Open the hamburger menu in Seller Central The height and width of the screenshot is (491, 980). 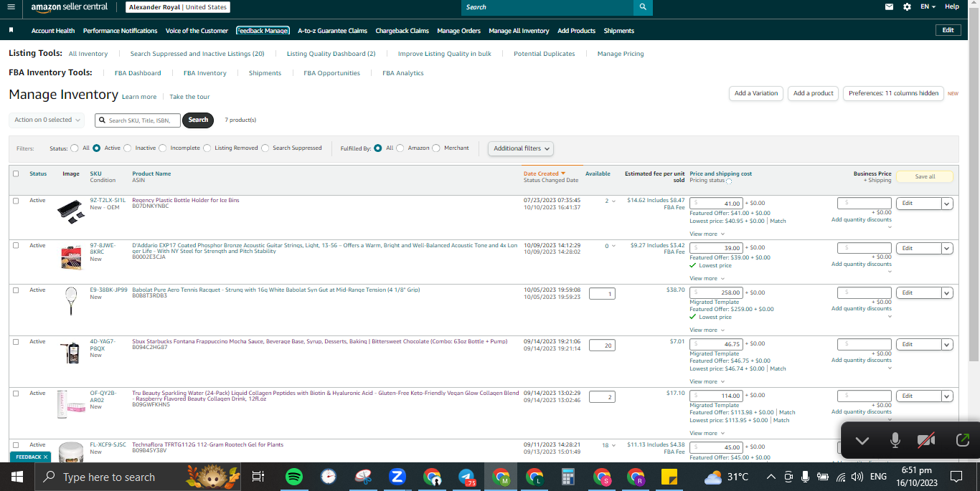[11, 6]
